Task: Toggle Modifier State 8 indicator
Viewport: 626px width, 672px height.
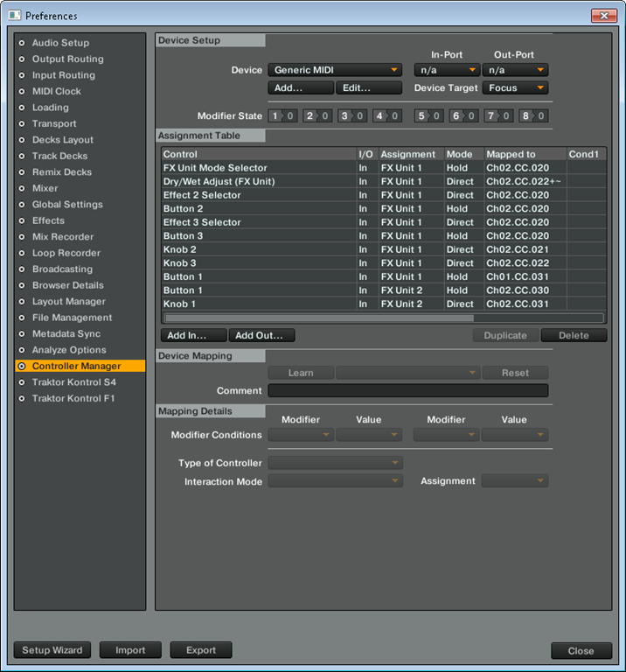Action: point(532,115)
